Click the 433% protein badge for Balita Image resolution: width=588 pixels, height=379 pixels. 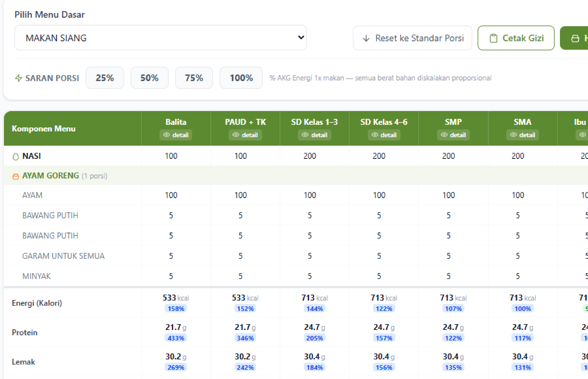pyautogui.click(x=176, y=338)
